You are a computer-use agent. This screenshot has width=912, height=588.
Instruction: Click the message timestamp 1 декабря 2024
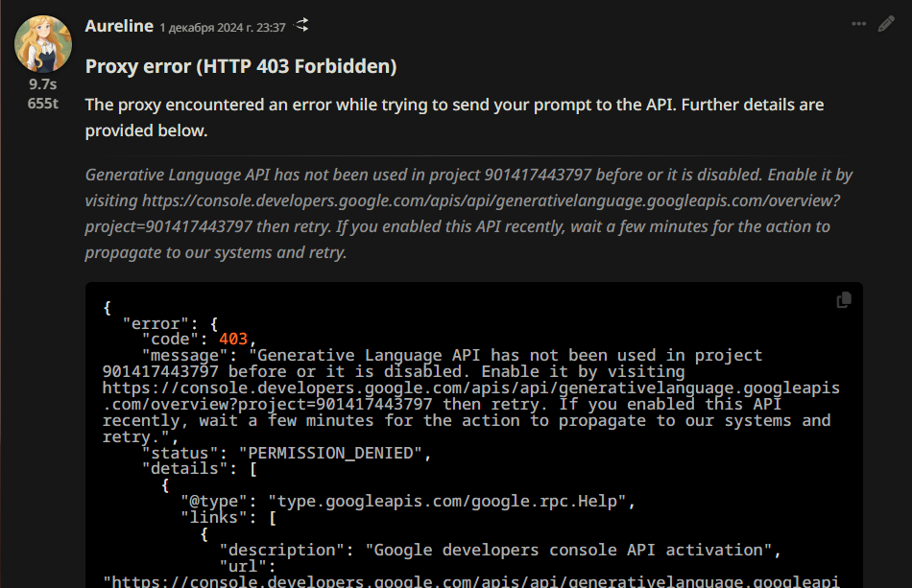pyautogui.click(x=223, y=27)
